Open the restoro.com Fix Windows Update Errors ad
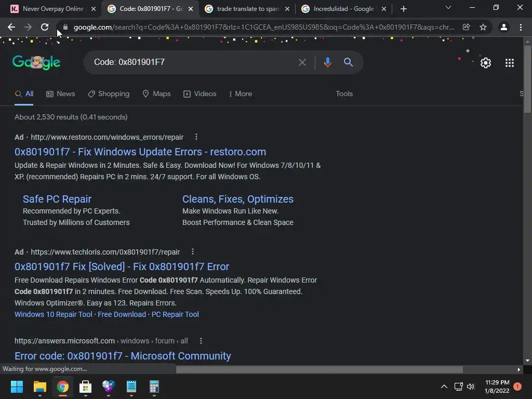532x399 pixels. [x=140, y=152]
